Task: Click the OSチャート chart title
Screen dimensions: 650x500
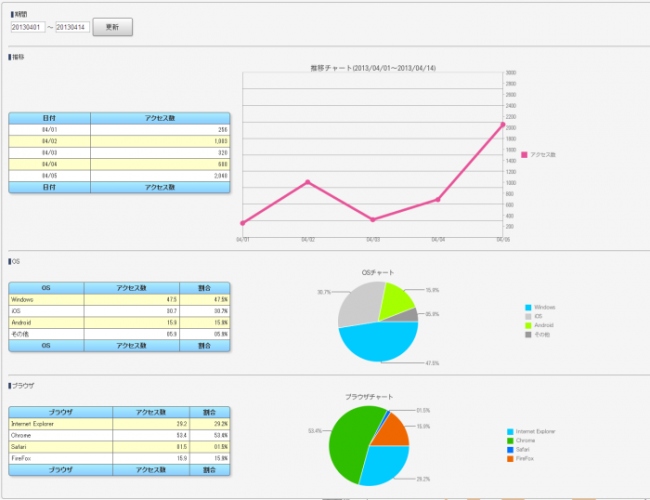Action: point(378,272)
